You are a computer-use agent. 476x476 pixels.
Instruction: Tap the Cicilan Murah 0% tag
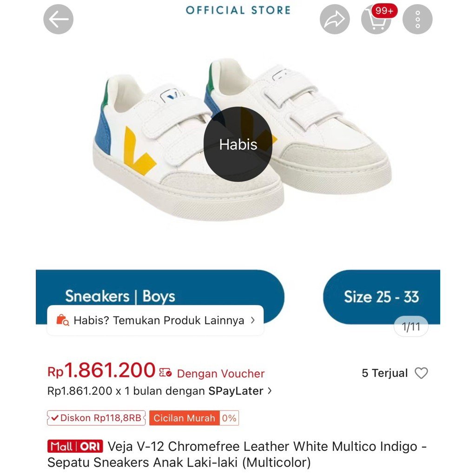pos(194,418)
